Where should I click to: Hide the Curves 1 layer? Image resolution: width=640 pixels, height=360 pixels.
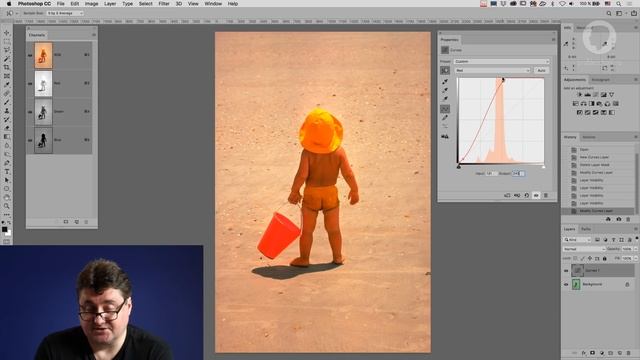tap(566, 271)
